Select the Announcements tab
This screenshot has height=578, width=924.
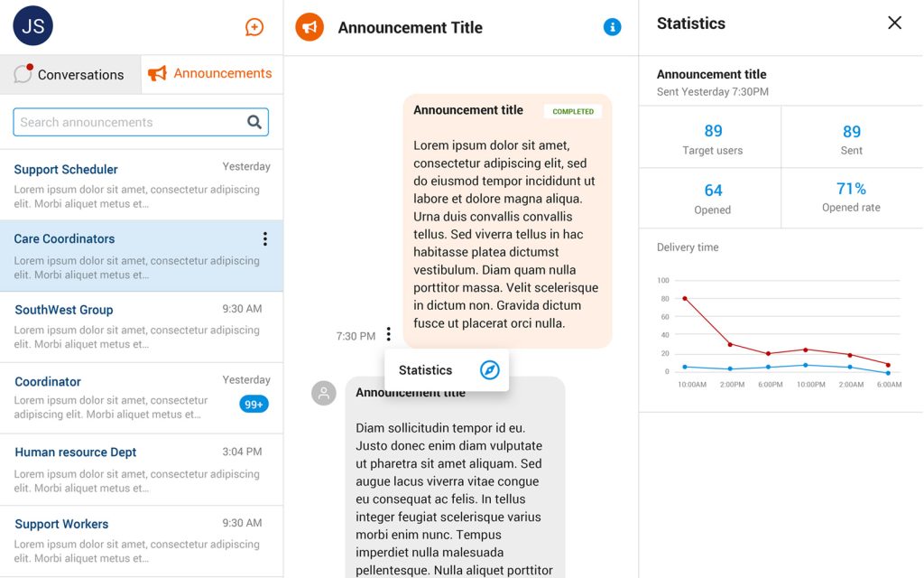(211, 74)
